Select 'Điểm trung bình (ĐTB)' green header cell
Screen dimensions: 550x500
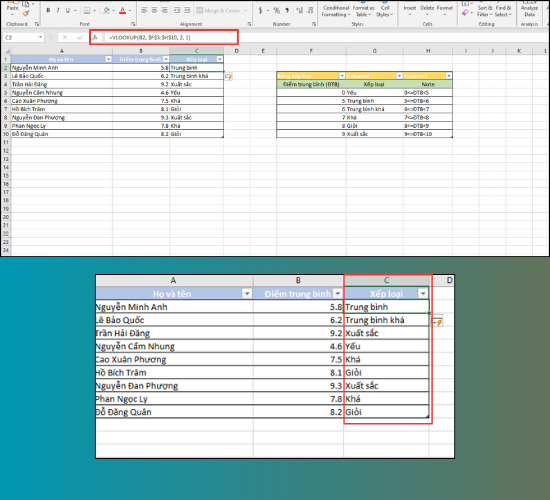pos(311,84)
